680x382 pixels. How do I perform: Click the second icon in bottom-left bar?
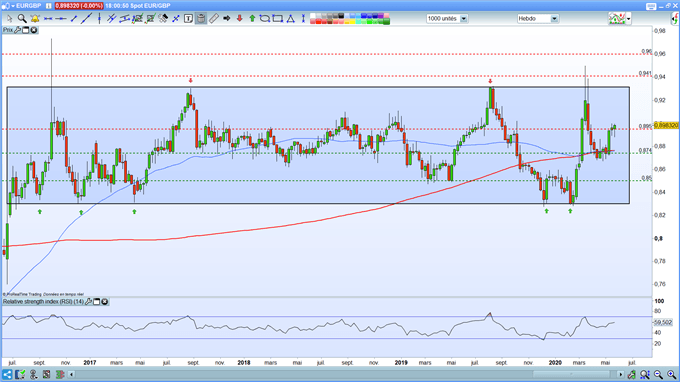20,374
